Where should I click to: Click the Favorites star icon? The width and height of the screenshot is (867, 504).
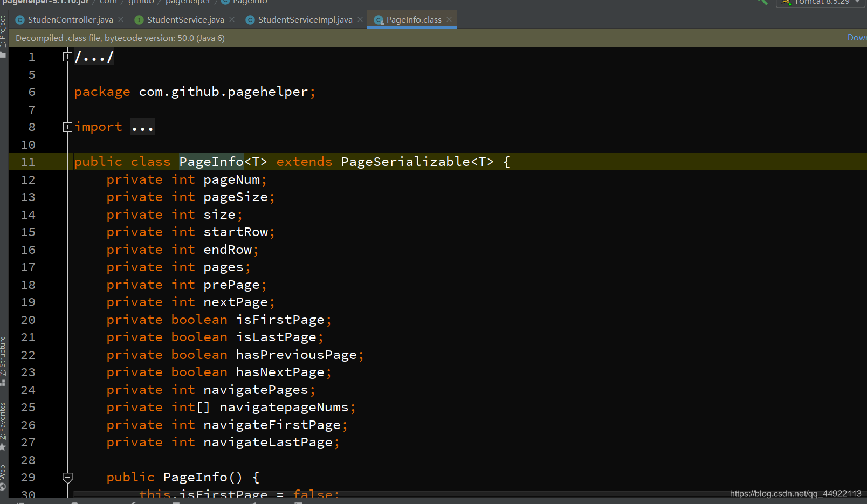pos(3,447)
